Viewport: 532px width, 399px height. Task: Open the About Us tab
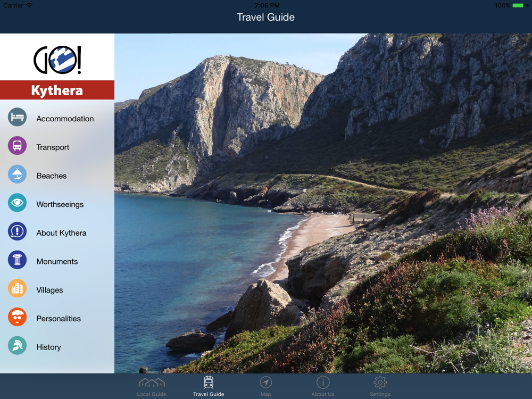click(x=323, y=386)
